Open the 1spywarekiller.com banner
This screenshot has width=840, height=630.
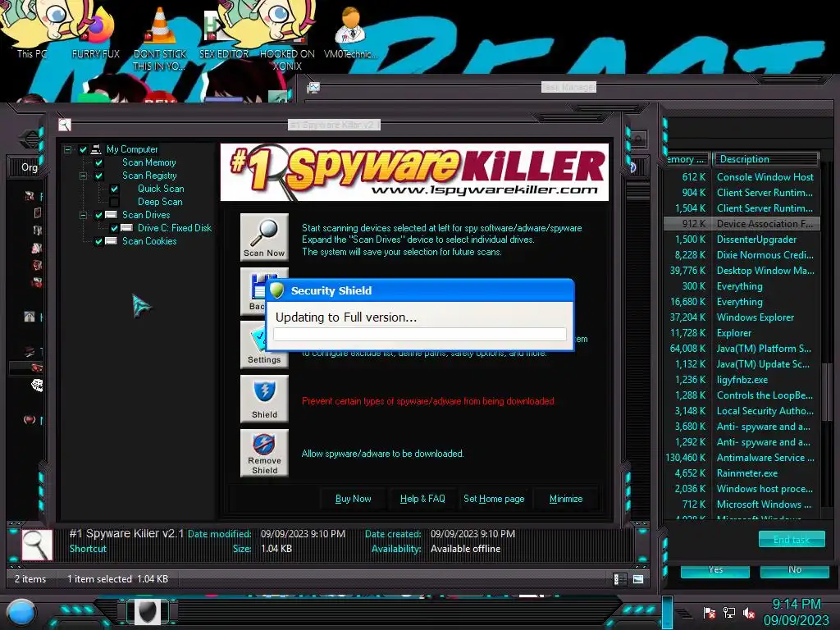(x=414, y=172)
